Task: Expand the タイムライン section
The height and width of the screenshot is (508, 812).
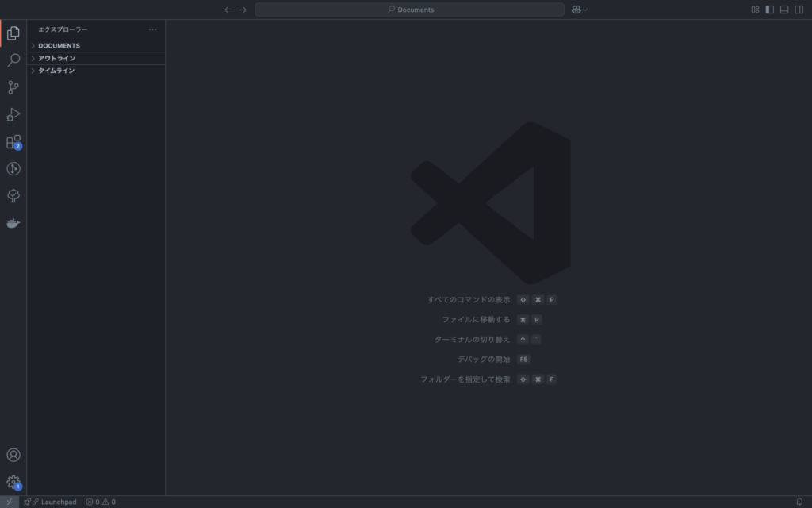Action: click(x=56, y=71)
